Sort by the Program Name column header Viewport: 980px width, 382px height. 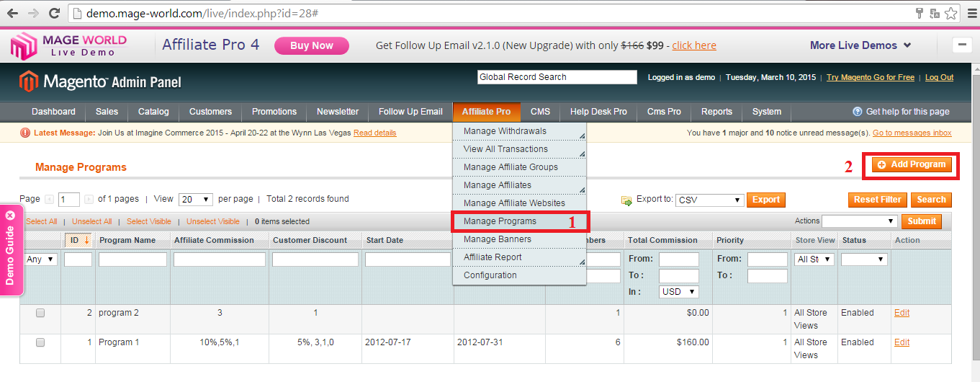coord(127,240)
